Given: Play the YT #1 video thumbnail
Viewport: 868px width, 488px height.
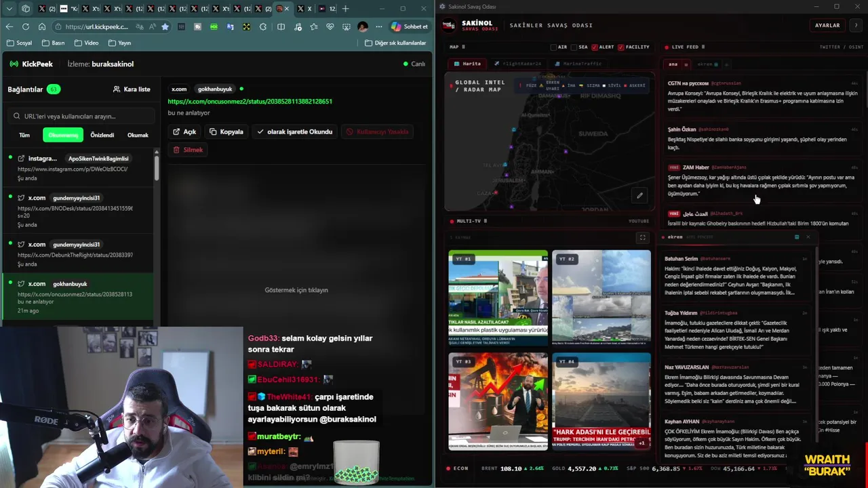Looking at the screenshot, I should (498, 299).
